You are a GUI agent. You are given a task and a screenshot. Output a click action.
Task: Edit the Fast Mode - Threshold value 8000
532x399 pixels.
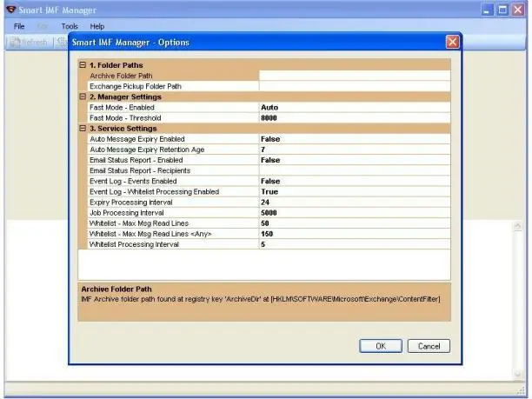[355, 117]
